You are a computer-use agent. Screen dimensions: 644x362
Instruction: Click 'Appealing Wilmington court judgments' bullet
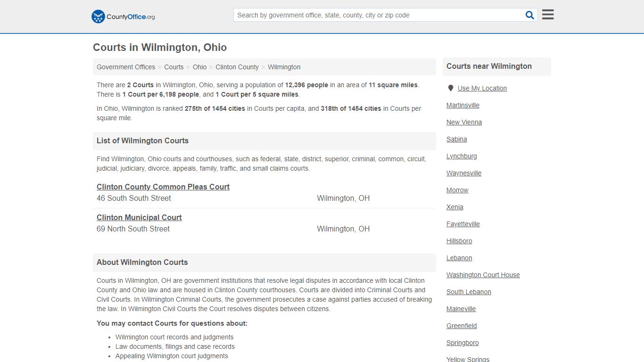(172, 356)
